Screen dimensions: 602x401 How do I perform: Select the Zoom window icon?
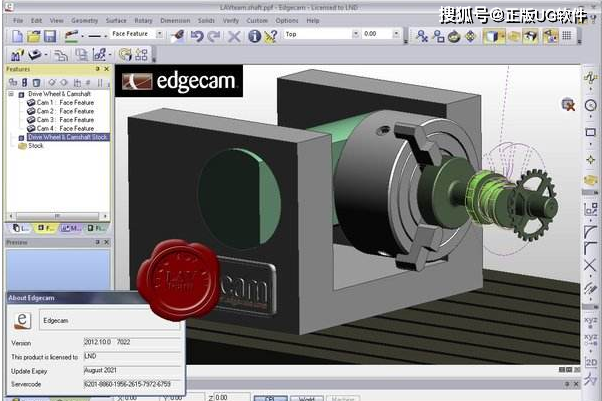click(x=438, y=36)
